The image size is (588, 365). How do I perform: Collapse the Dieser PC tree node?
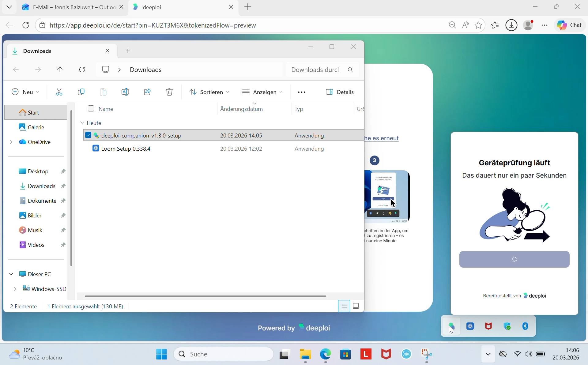pyautogui.click(x=11, y=274)
